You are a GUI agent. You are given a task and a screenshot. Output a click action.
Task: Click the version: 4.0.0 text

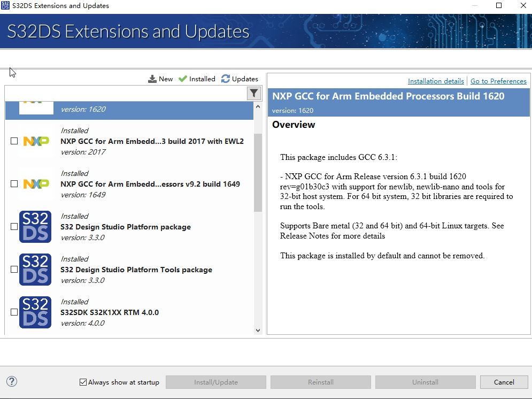click(82, 323)
